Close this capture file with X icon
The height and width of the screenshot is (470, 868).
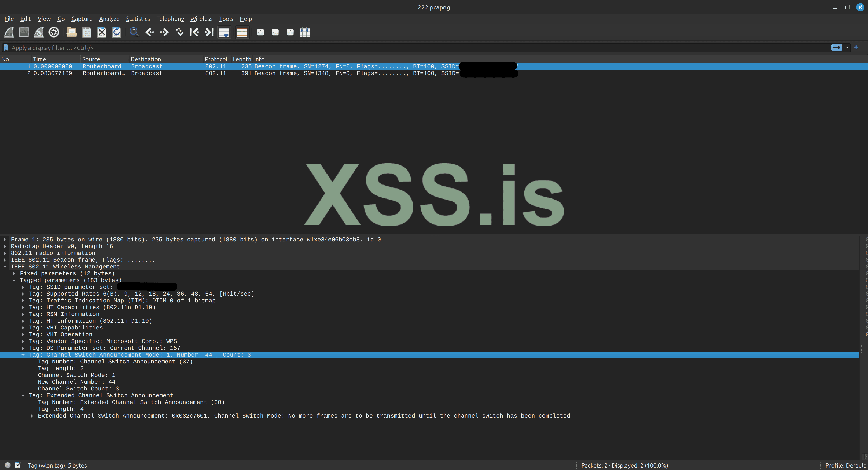click(101, 32)
